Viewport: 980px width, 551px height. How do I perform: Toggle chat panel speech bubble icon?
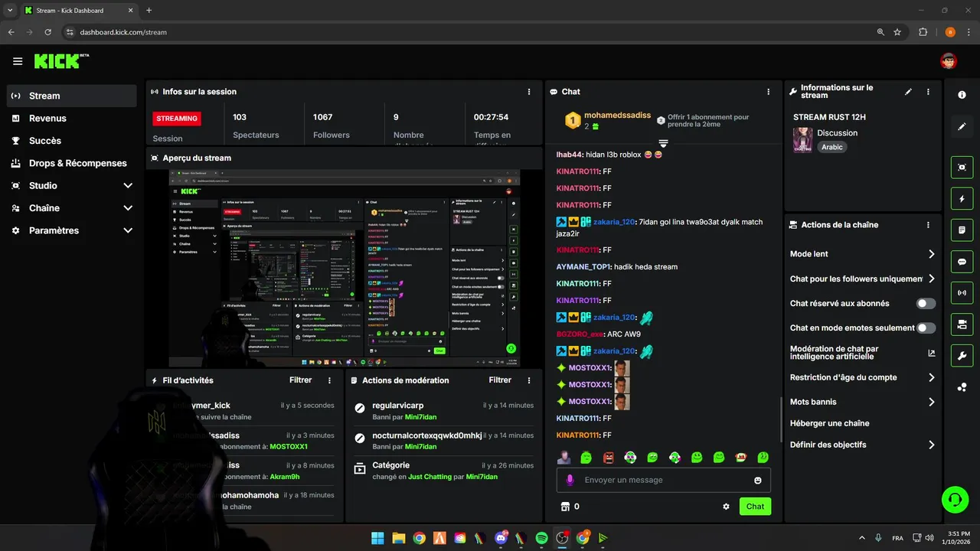(962, 262)
